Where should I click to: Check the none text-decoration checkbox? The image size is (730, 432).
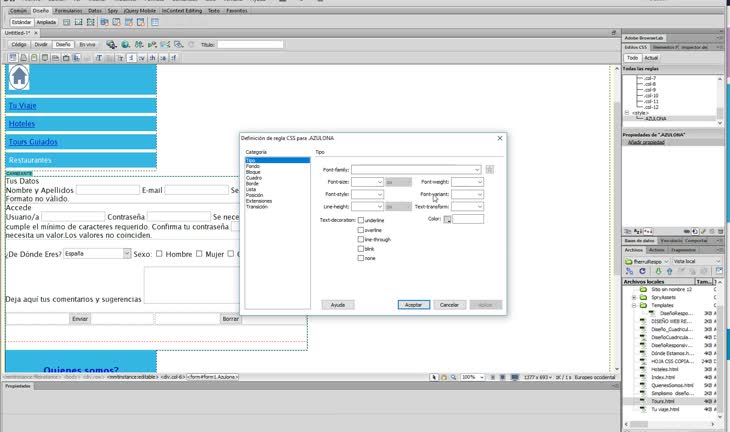click(x=360, y=258)
